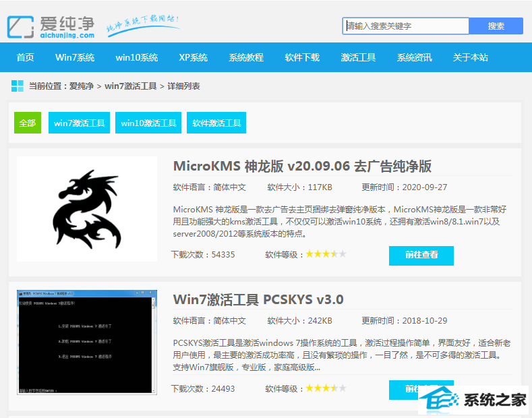Select the XP系统 menu item
Screen dimensions: 532x418
(x=194, y=57)
